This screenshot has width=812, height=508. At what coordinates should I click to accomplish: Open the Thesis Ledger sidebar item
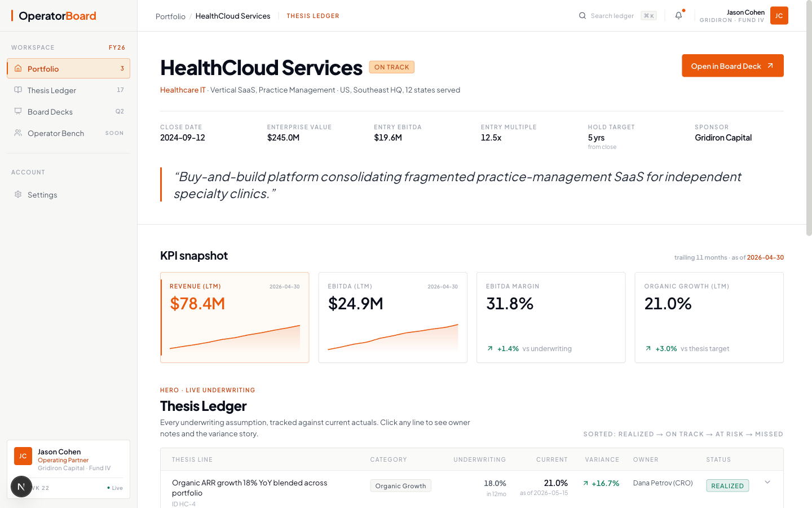click(x=68, y=90)
